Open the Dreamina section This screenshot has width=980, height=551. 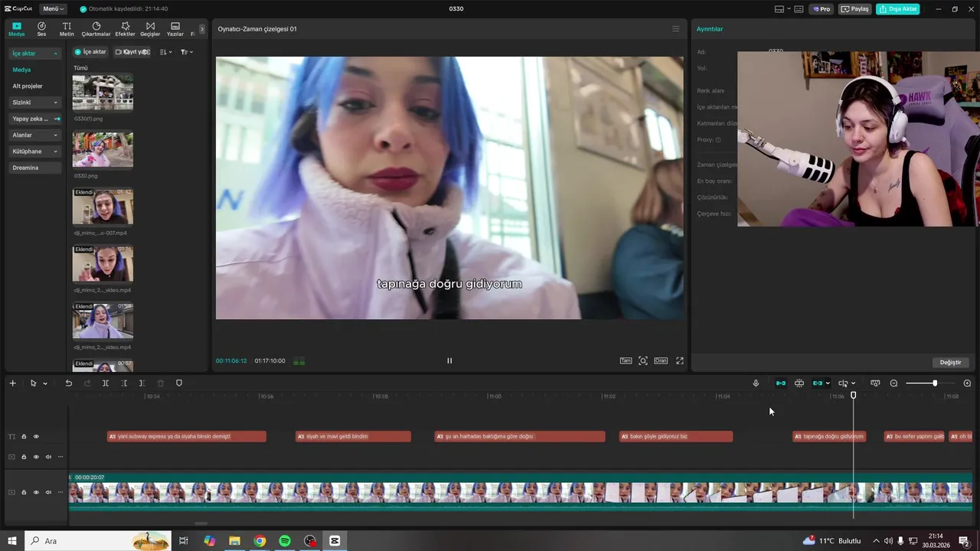click(x=34, y=168)
